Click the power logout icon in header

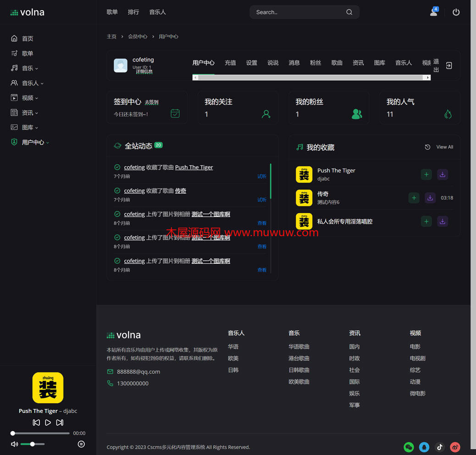coord(456,12)
